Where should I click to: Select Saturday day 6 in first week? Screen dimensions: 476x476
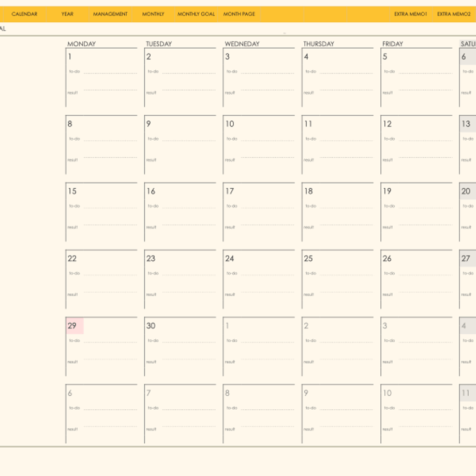click(464, 56)
